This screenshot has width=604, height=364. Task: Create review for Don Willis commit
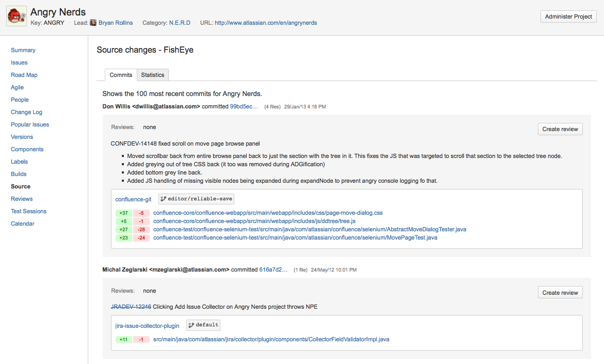(x=560, y=129)
